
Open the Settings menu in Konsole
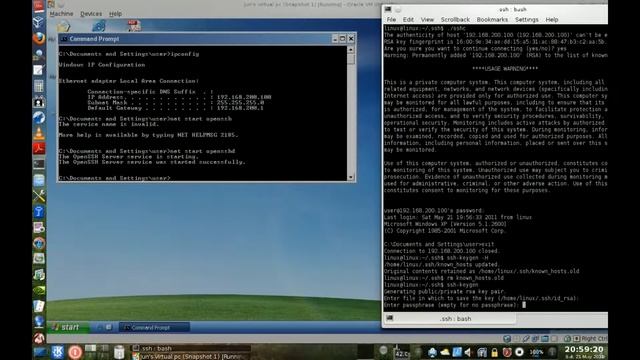click(527, 20)
